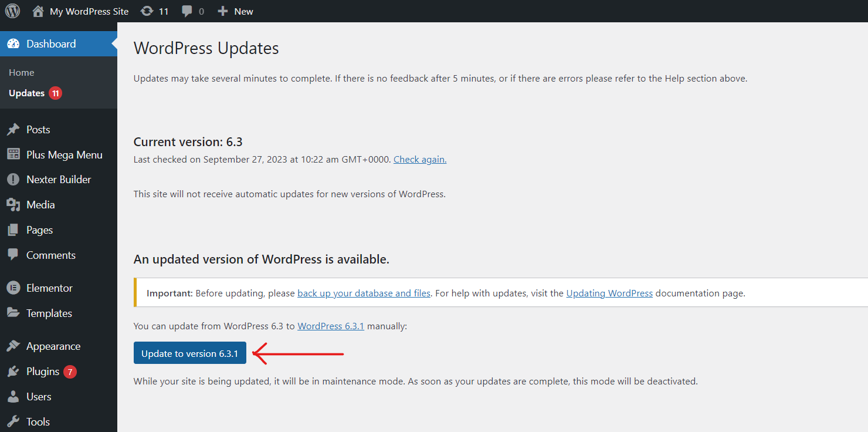Image resolution: width=868 pixels, height=432 pixels.
Task: Click the Check again link
Action: pyautogui.click(x=419, y=159)
